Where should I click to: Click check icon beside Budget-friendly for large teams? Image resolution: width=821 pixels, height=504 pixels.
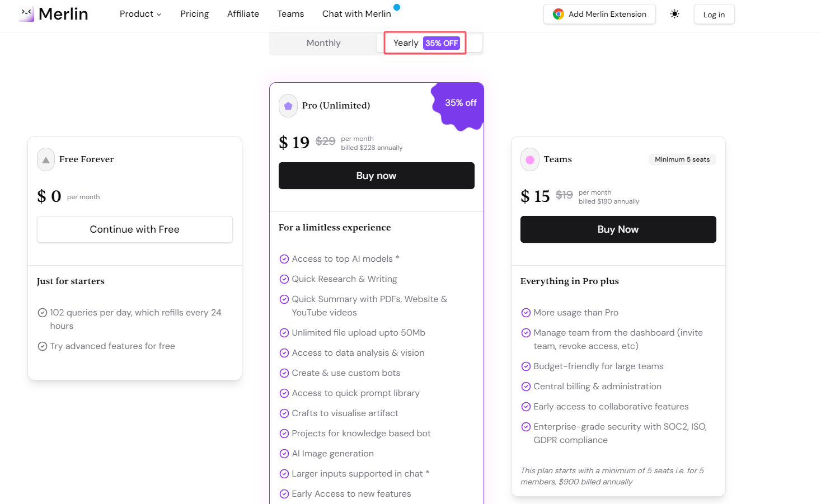pyautogui.click(x=526, y=366)
